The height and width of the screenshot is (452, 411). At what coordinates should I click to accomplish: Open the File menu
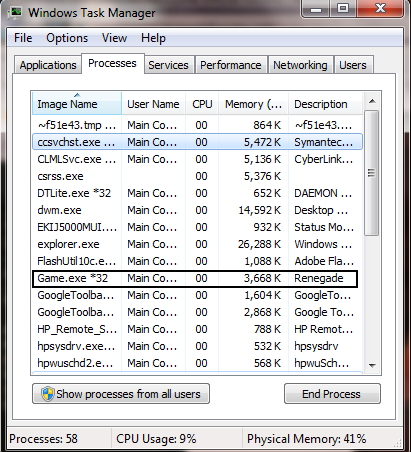(23, 38)
